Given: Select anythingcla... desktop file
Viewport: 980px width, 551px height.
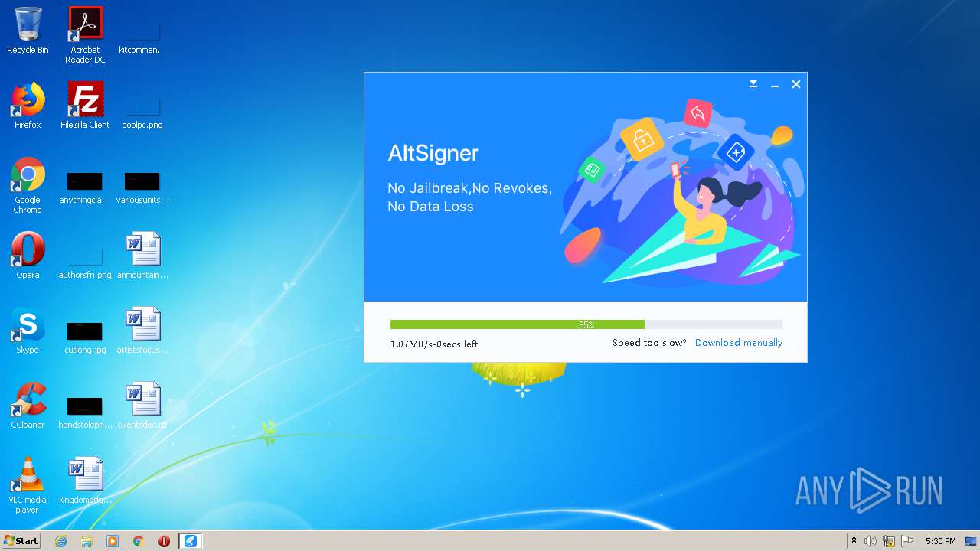Looking at the screenshot, I should point(85,188).
